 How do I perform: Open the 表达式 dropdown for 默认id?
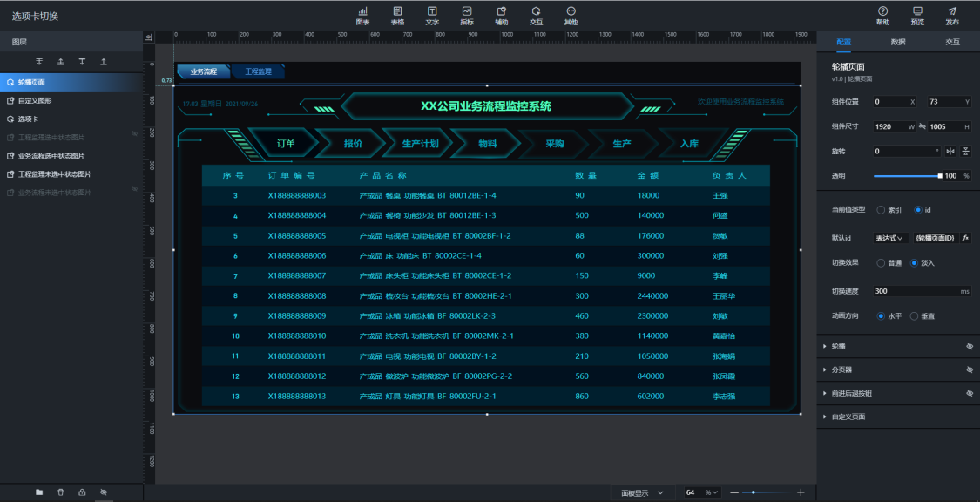coord(890,238)
